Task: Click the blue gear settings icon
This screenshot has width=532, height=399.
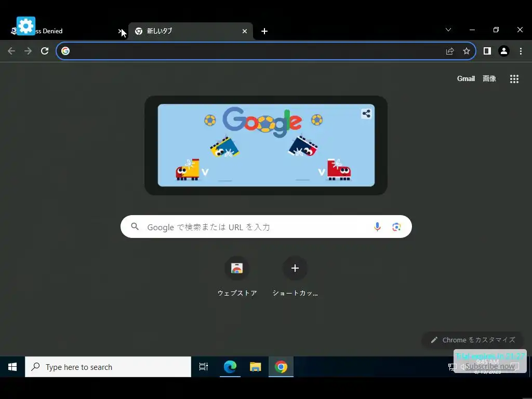Action: click(x=26, y=26)
